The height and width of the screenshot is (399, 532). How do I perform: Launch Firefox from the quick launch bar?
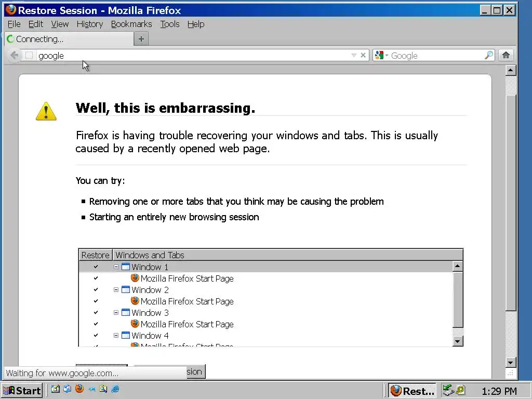pos(79,389)
